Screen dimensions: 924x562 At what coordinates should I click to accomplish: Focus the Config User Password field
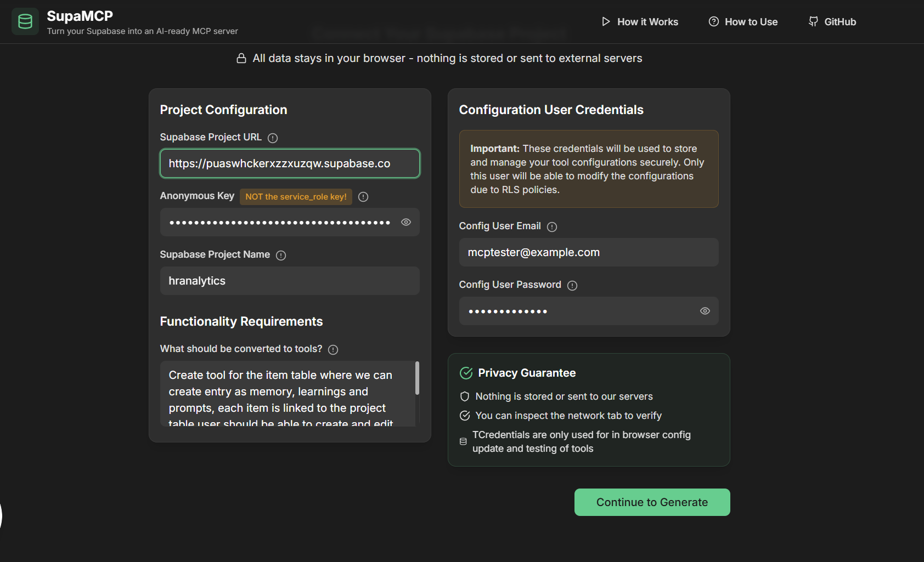click(589, 311)
